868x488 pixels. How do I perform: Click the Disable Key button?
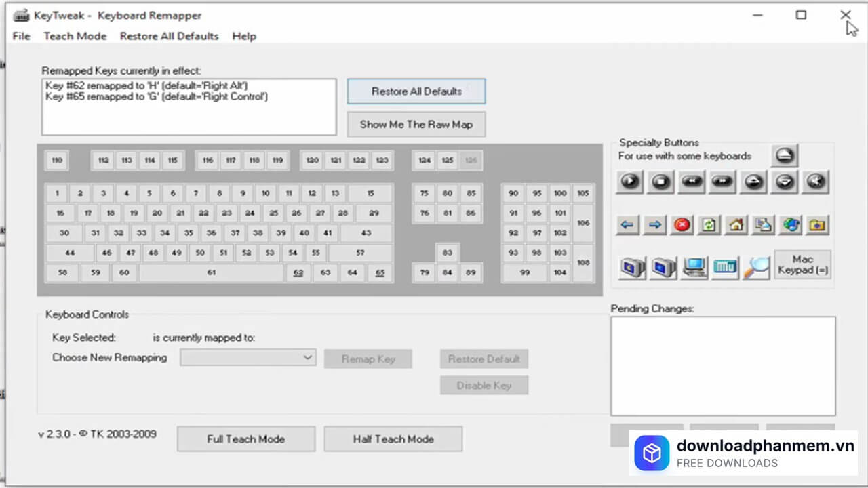(484, 386)
